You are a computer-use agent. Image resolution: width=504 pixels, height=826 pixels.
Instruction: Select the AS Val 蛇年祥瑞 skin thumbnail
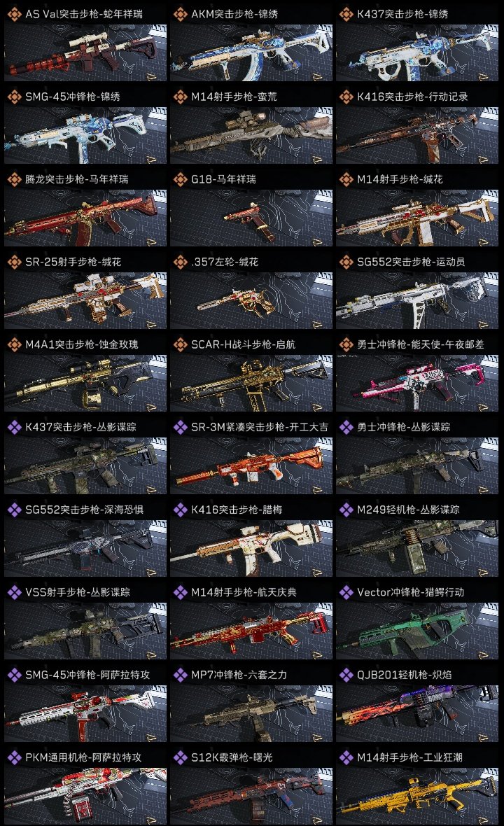pyautogui.click(x=85, y=52)
